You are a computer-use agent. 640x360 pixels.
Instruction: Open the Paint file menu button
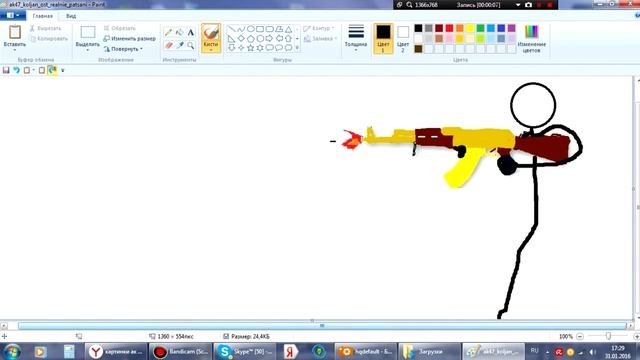pyautogui.click(x=13, y=16)
